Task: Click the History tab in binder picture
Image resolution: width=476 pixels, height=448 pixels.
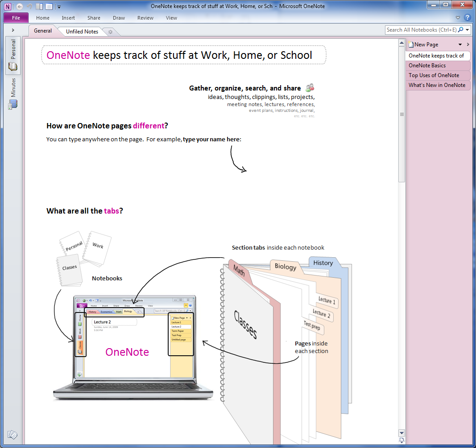Action: [x=323, y=263]
